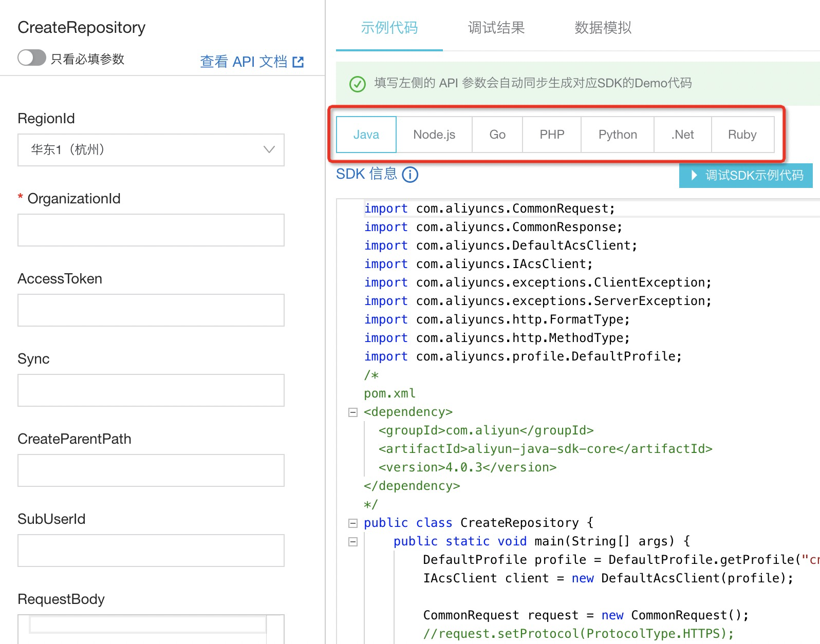Click the line 'import com.aliyuncs.http.MethodType;'
Screen dimensions: 820x644
pyautogui.click(x=497, y=338)
